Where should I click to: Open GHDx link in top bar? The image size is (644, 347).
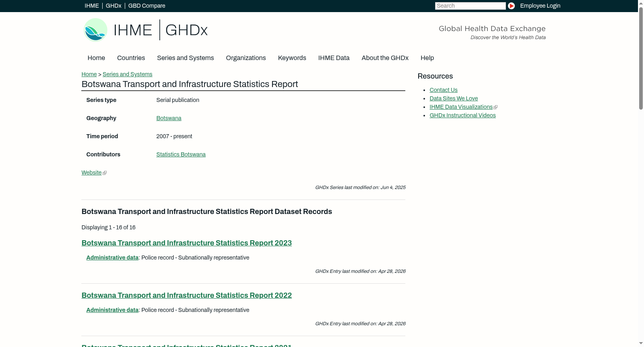coord(114,6)
